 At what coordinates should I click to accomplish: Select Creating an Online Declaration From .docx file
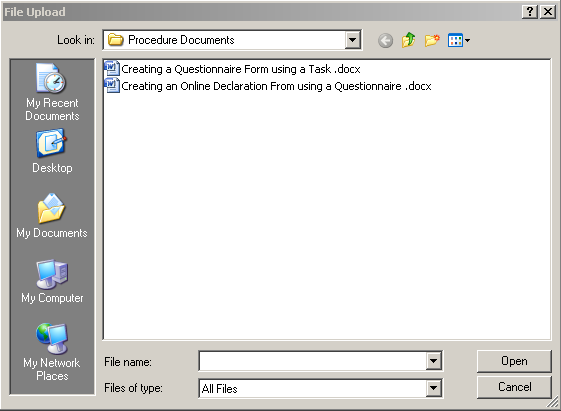[x=276, y=86]
